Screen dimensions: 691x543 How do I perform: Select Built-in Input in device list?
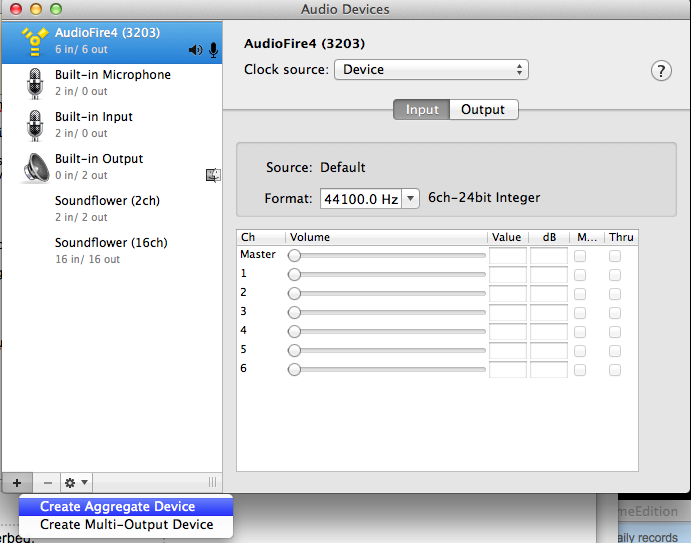[112, 125]
